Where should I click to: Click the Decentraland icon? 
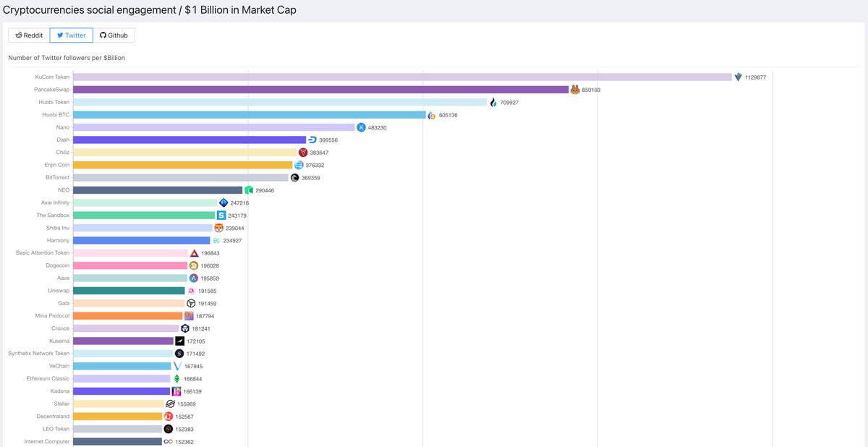click(x=169, y=417)
